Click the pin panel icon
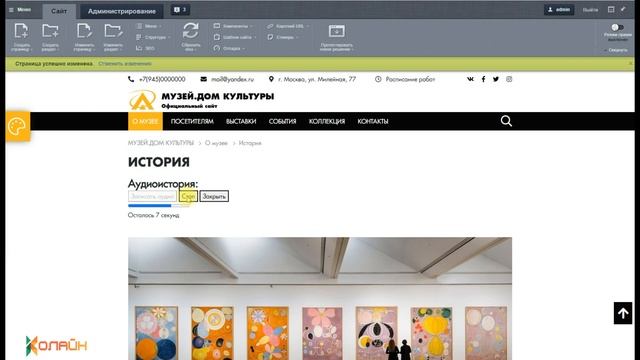 click(623, 9)
